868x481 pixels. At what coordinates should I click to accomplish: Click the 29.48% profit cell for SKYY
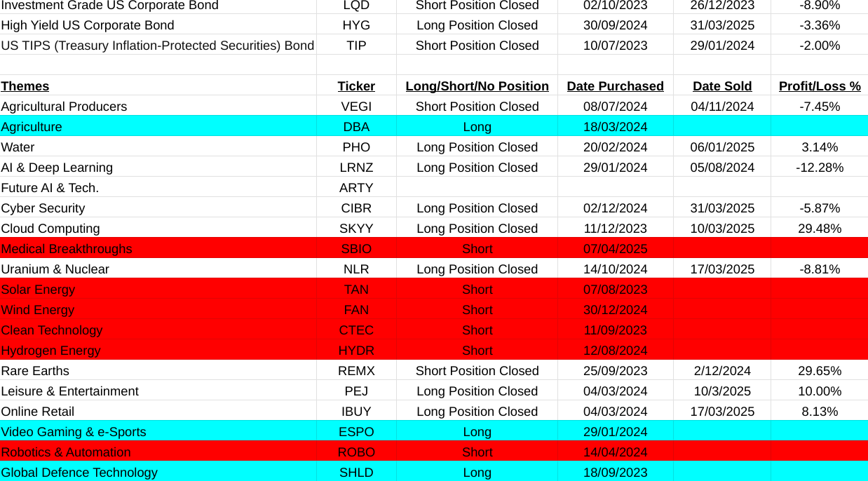click(819, 229)
